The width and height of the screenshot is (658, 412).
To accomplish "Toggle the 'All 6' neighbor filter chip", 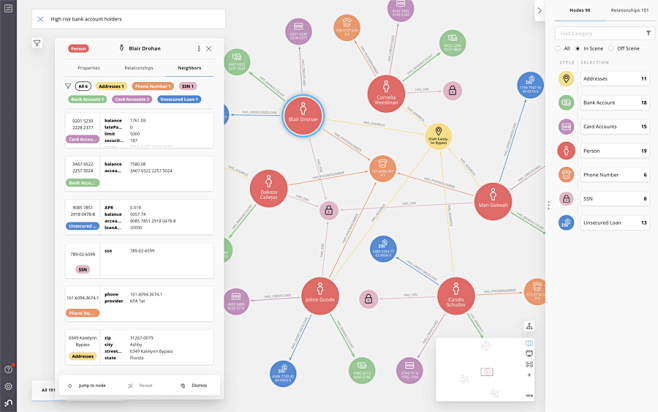I will click(x=83, y=86).
